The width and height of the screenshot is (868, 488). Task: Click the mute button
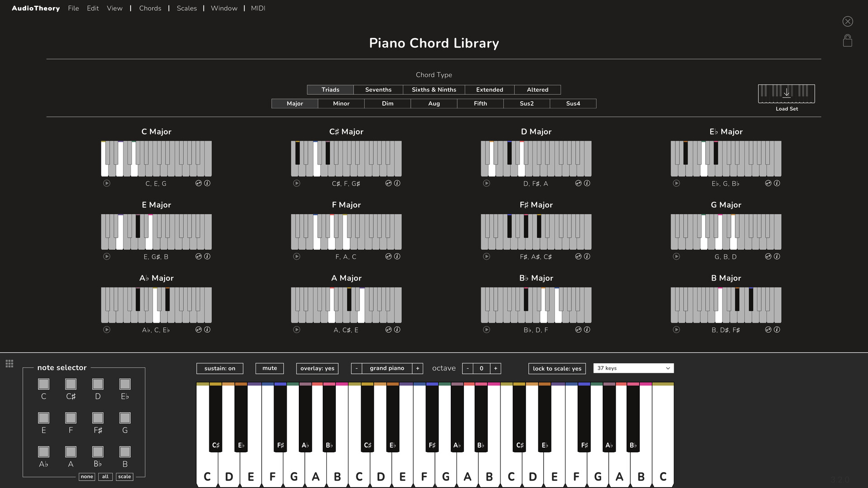coord(270,368)
